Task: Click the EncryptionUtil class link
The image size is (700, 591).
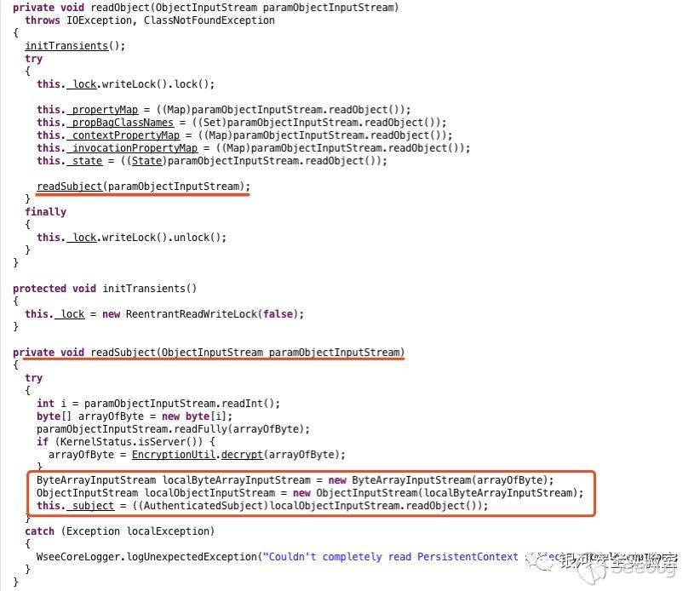Action: (x=174, y=455)
